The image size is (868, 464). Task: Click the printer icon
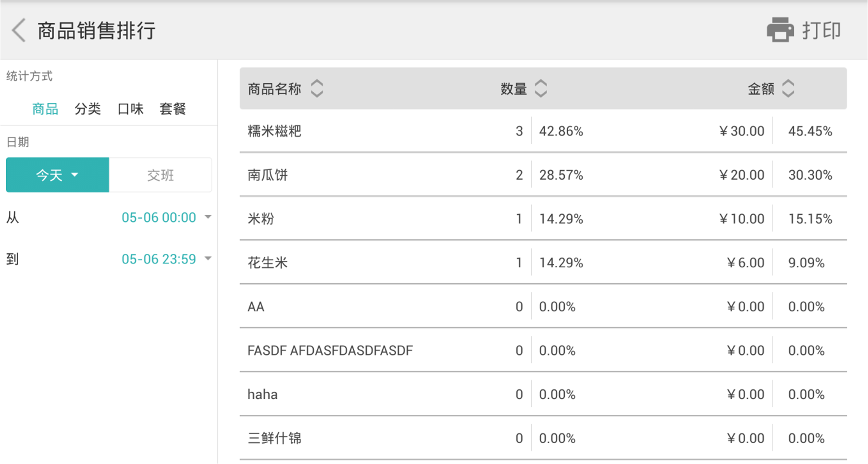coord(780,30)
